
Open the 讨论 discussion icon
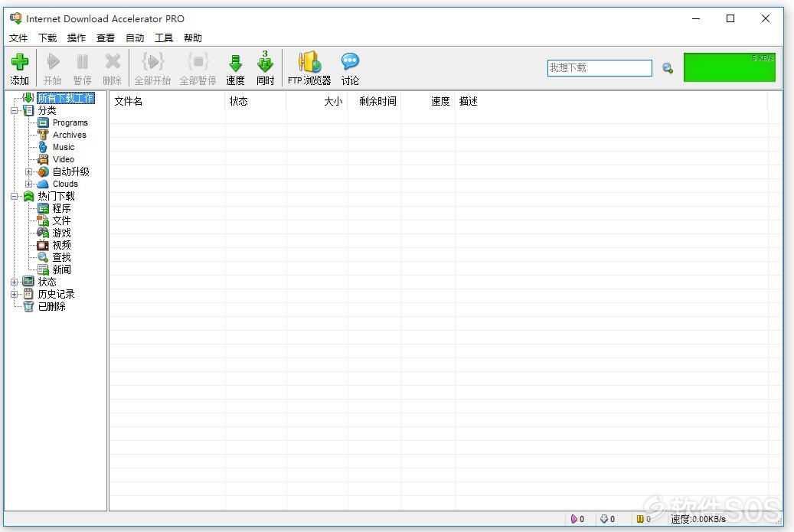tap(350, 62)
